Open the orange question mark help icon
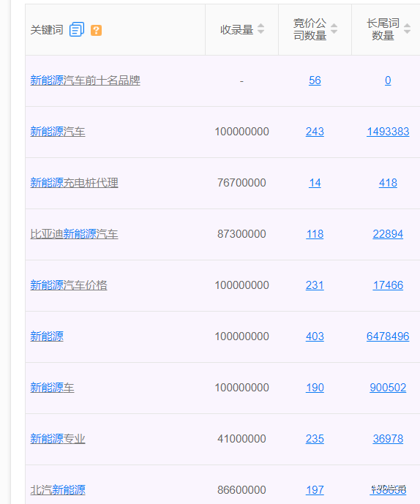 (x=96, y=30)
